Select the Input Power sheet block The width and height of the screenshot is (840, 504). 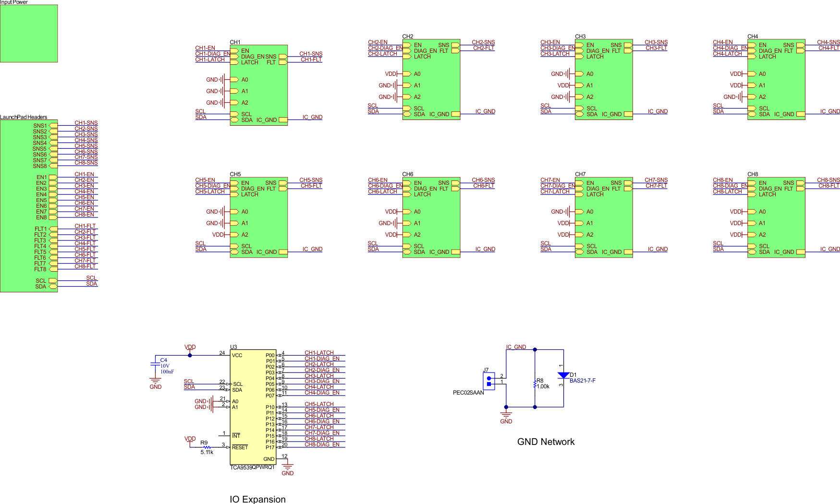click(x=29, y=34)
